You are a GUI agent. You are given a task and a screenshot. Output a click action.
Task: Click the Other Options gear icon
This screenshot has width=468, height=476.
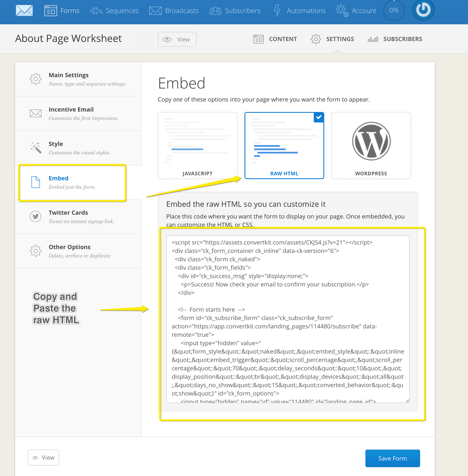[x=36, y=251]
